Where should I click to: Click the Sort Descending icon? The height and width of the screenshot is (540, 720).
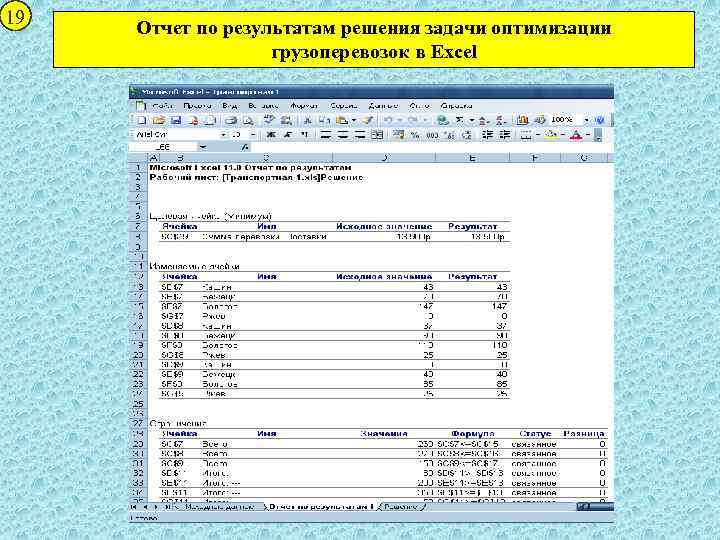501,120
